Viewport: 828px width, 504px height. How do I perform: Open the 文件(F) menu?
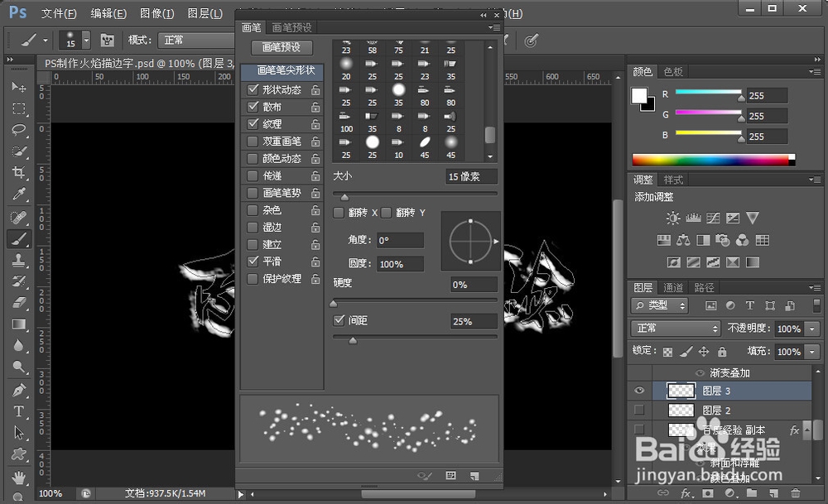tap(59, 13)
